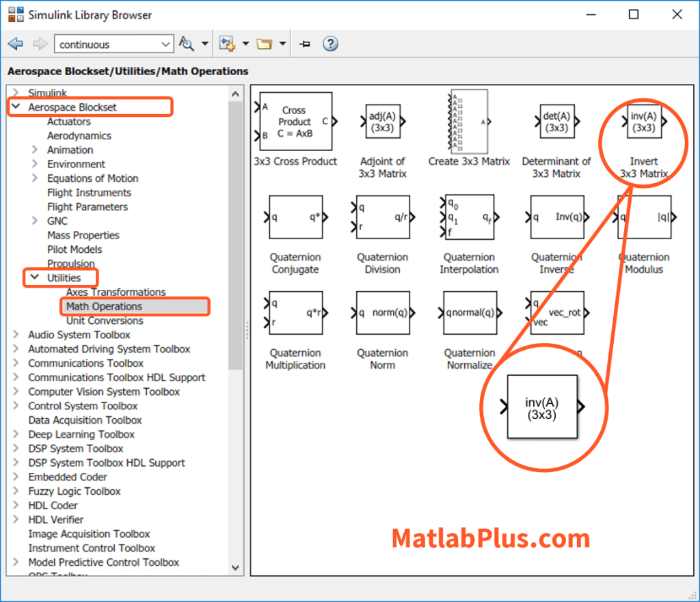This screenshot has width=700, height=602.
Task: Select Unit Conversions under Utilities
Action: coord(105,320)
